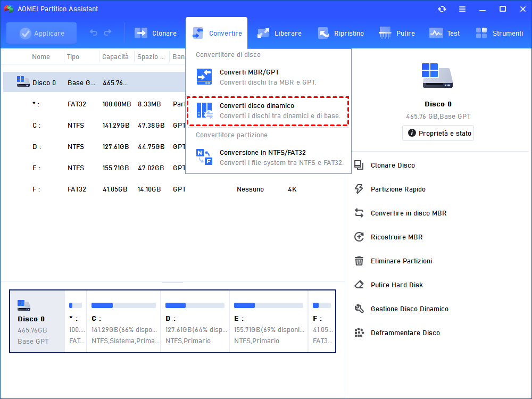Screen dimensions: 532x399
Task: Click the Spazio column header
Action: (151, 57)
